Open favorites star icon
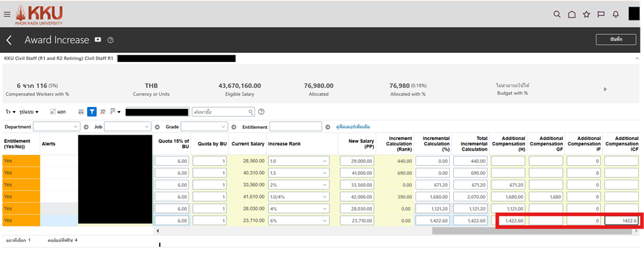 point(587,15)
